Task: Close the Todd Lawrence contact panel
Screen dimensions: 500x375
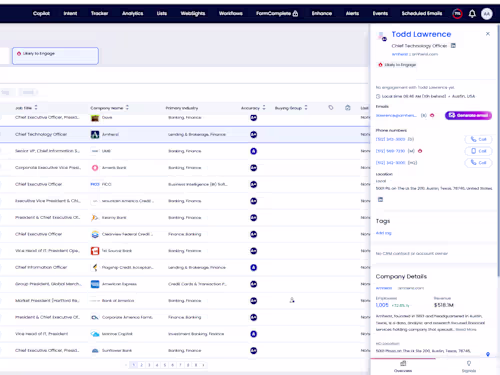Action: tap(488, 34)
